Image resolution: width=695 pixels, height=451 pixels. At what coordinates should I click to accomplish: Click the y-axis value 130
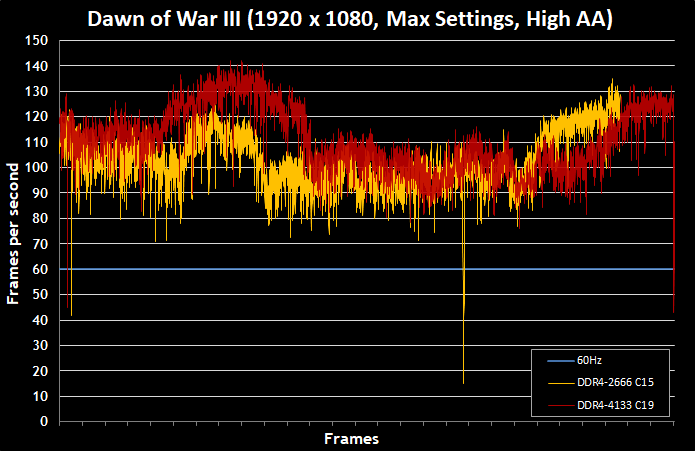(36, 91)
